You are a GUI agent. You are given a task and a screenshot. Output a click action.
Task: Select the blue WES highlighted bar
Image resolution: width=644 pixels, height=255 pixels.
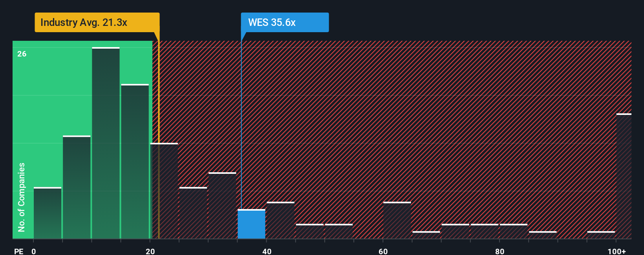tap(251, 224)
